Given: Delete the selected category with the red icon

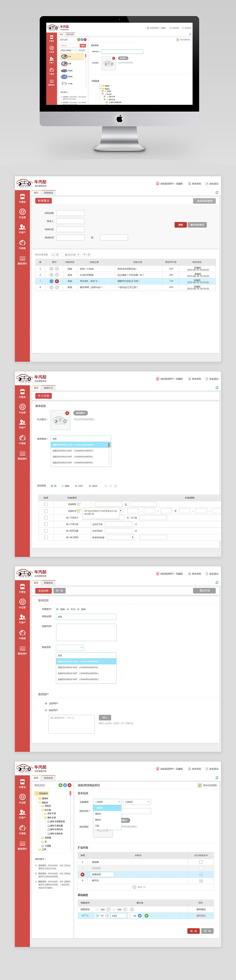Looking at the screenshot, I should coord(69,785).
